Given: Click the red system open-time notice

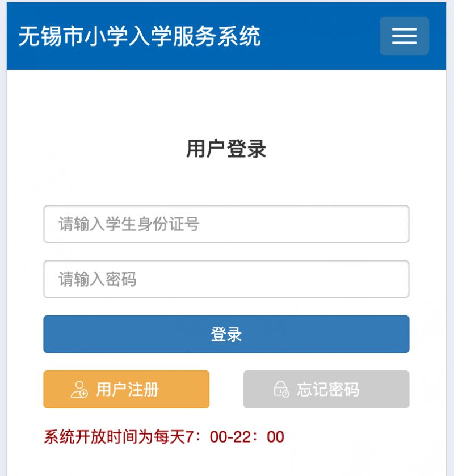Looking at the screenshot, I should click(x=164, y=437).
